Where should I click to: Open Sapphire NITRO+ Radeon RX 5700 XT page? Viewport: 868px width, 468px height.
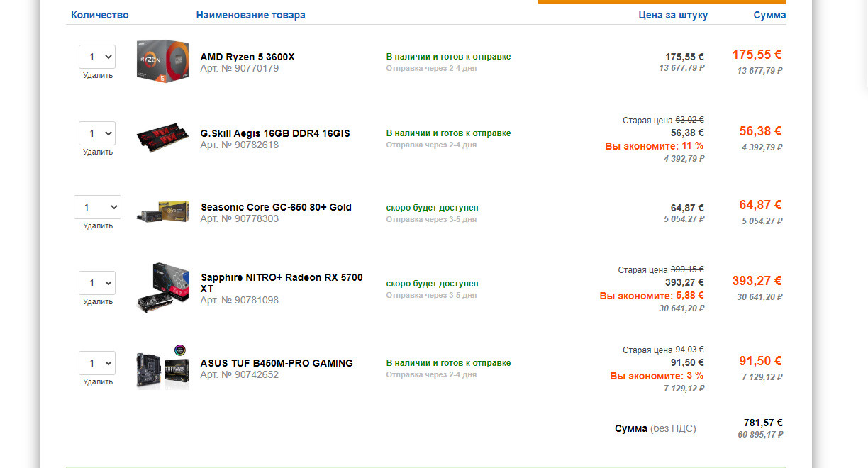click(282, 283)
